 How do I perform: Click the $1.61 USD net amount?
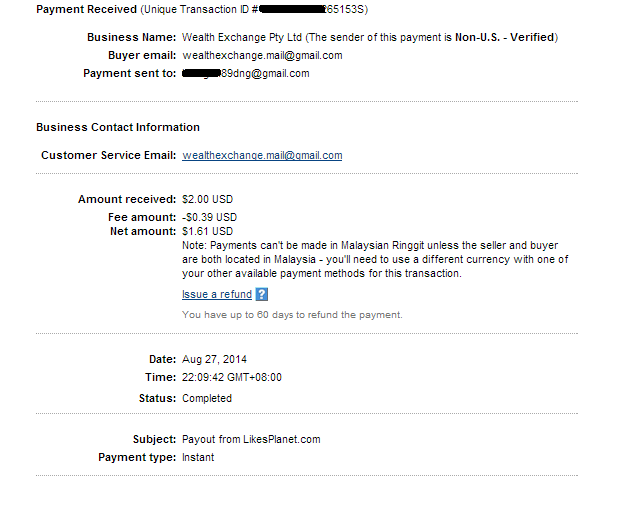pos(207,231)
